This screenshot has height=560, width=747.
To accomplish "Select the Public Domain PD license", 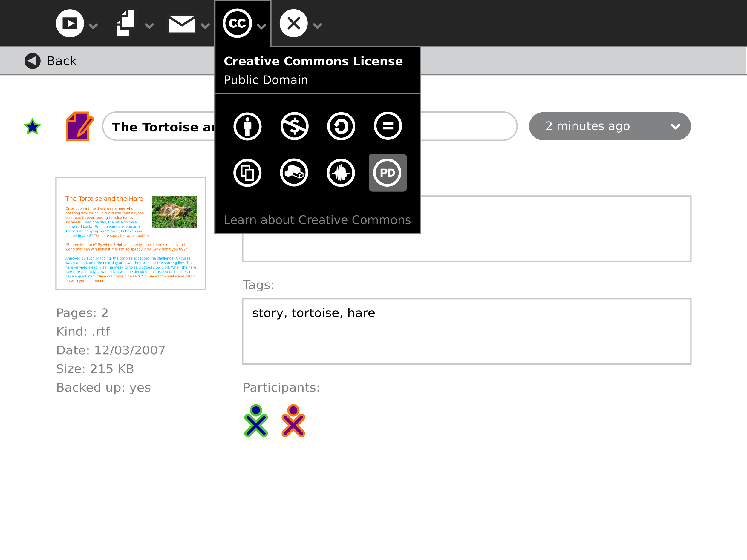I will [387, 173].
